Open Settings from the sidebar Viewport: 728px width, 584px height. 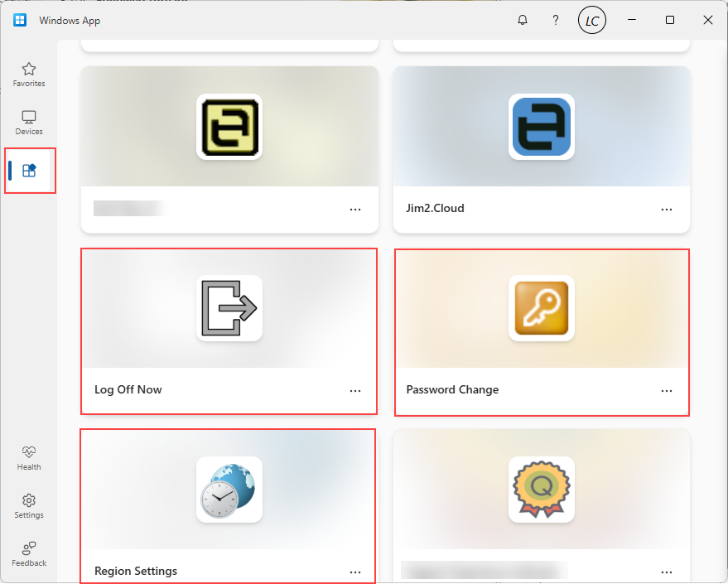[x=28, y=505]
